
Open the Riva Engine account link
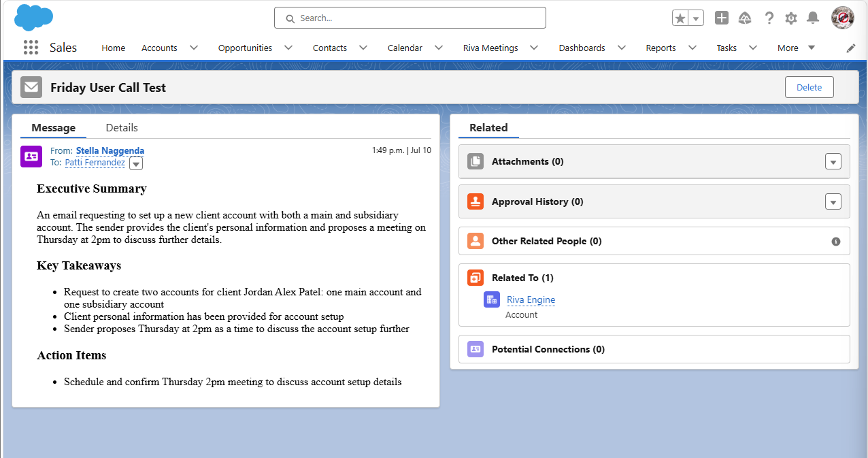[531, 299]
